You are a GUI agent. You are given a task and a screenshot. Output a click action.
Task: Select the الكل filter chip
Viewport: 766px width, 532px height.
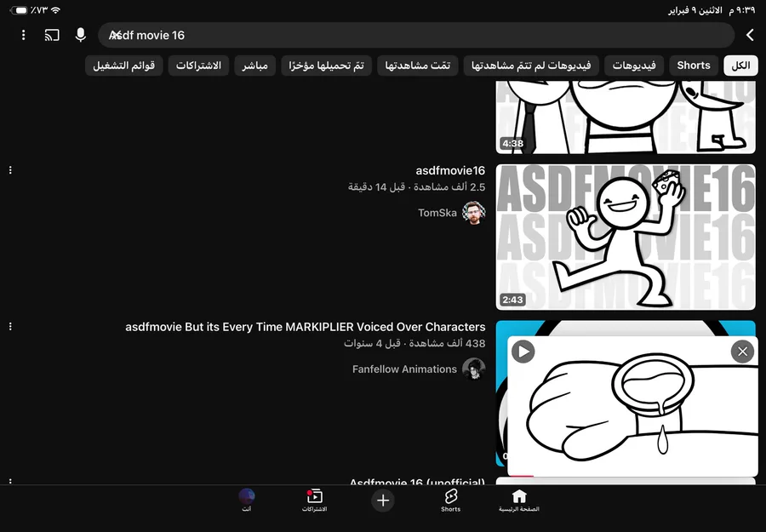740,66
